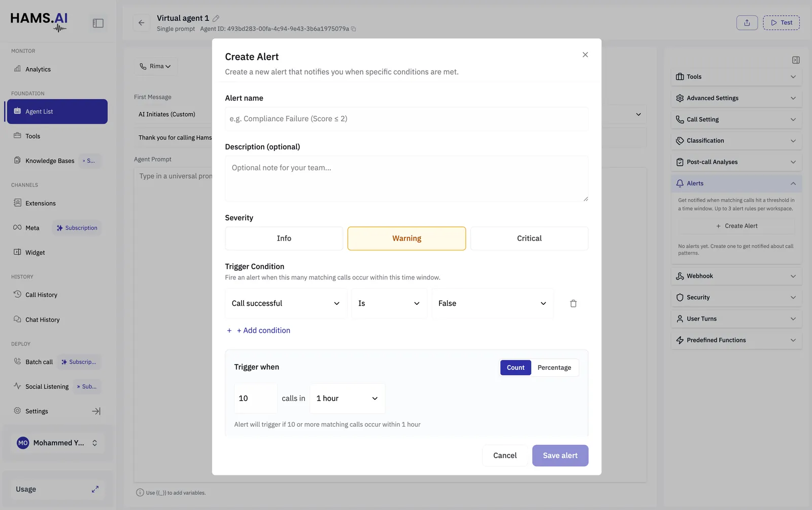Copy the Agent ID icon
The height and width of the screenshot is (510, 812).
354,29
